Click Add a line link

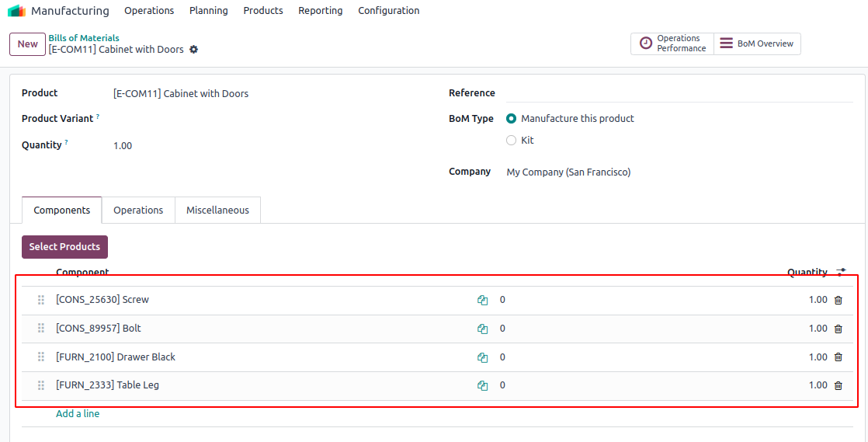pos(78,414)
